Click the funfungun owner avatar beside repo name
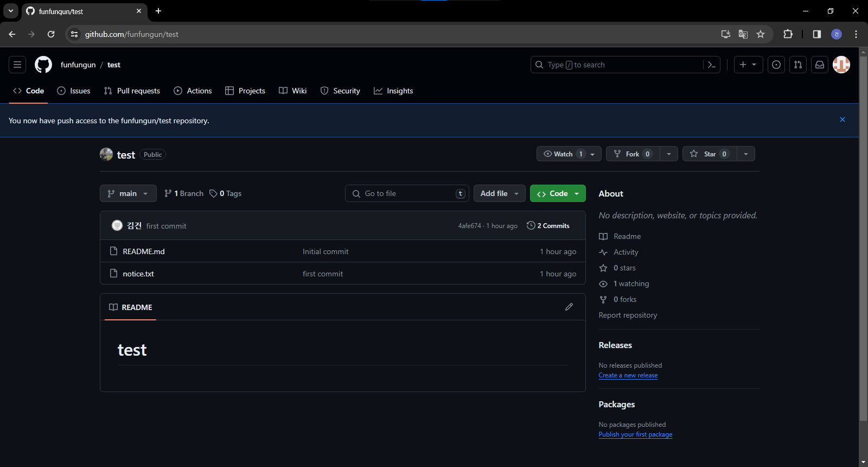 coord(106,154)
